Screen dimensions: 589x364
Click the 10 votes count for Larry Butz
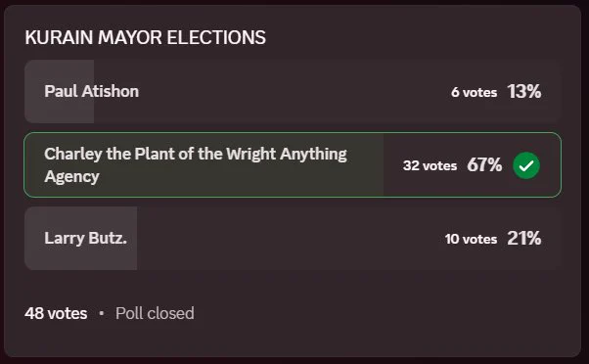point(471,239)
